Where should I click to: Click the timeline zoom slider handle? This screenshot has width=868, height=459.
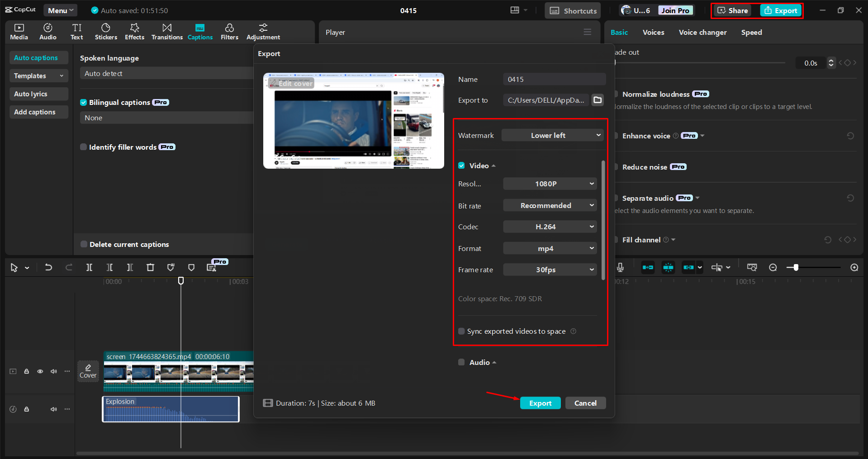pos(796,267)
